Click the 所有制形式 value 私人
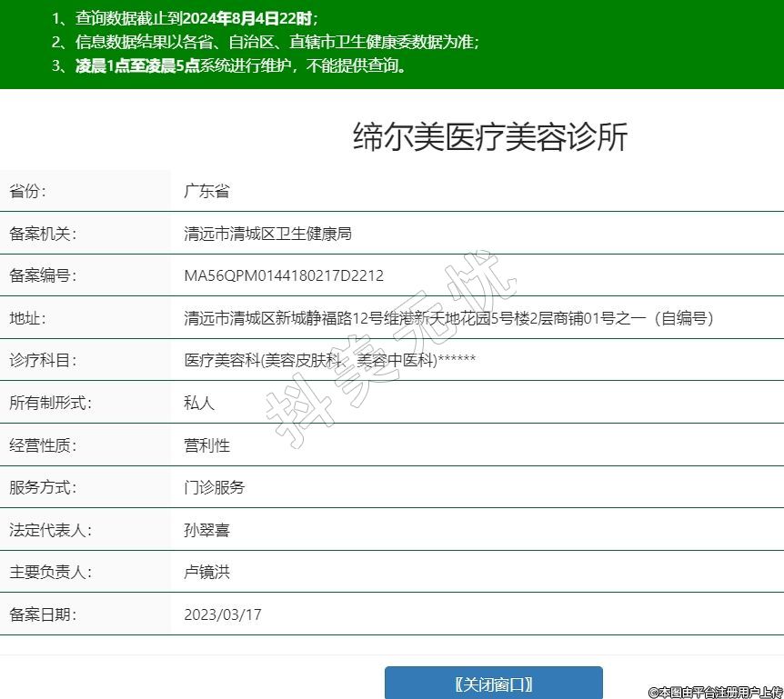 199,403
